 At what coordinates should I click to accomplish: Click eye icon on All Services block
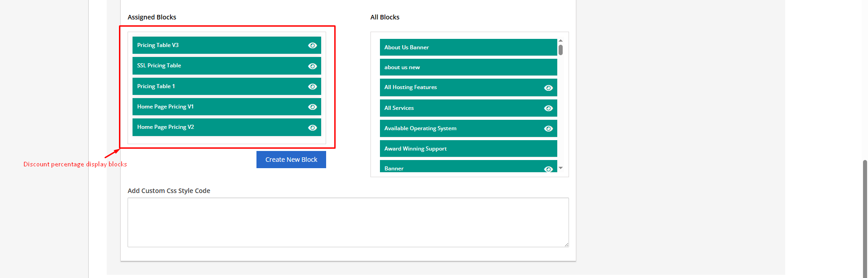(x=548, y=108)
